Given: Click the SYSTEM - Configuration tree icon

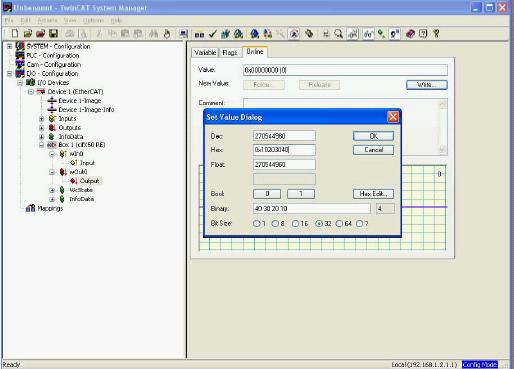Looking at the screenshot, I should click(20, 46).
